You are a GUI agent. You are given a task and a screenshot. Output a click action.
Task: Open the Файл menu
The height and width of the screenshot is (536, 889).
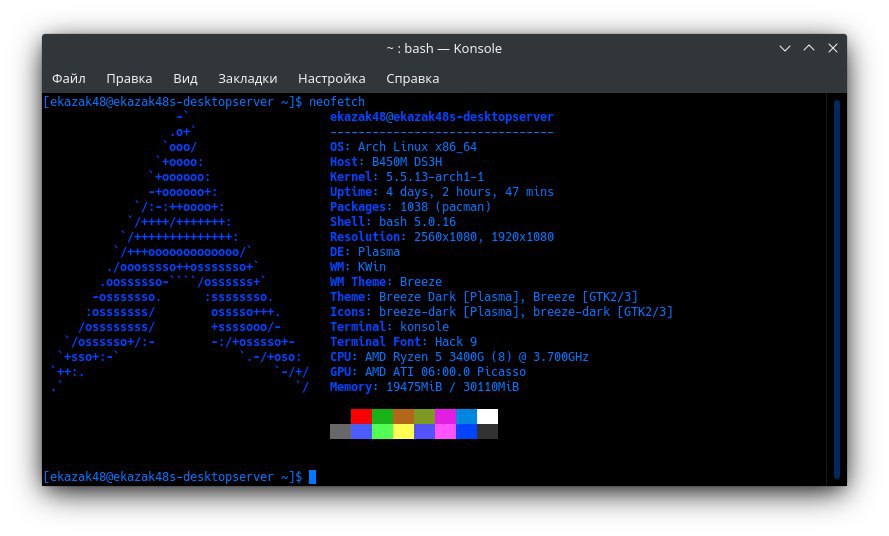(69, 78)
